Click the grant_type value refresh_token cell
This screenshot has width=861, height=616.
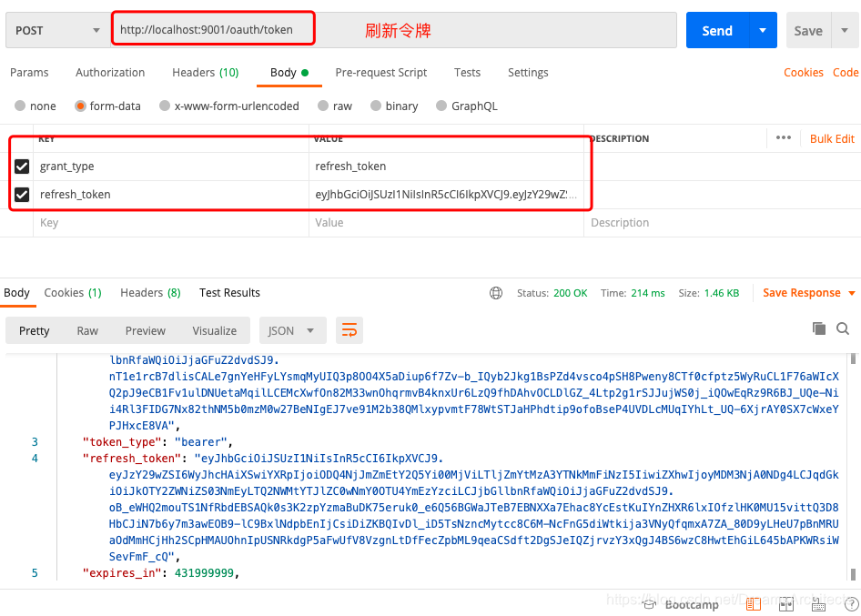pyautogui.click(x=446, y=166)
